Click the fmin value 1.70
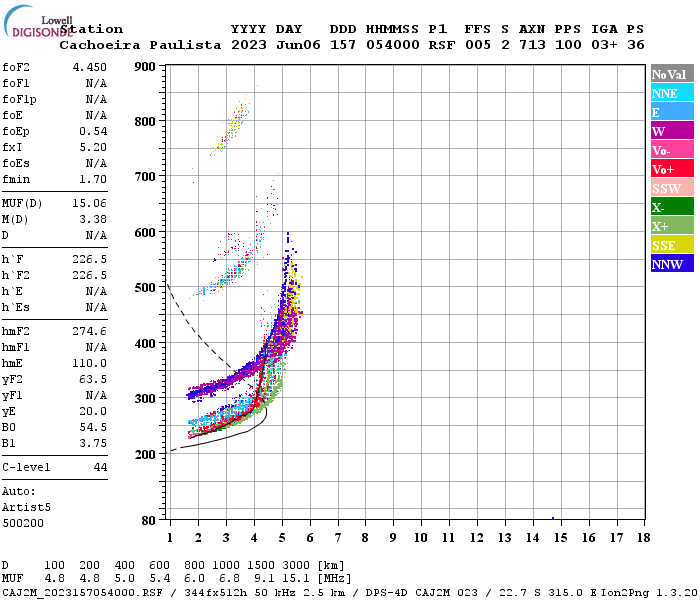 93,179
